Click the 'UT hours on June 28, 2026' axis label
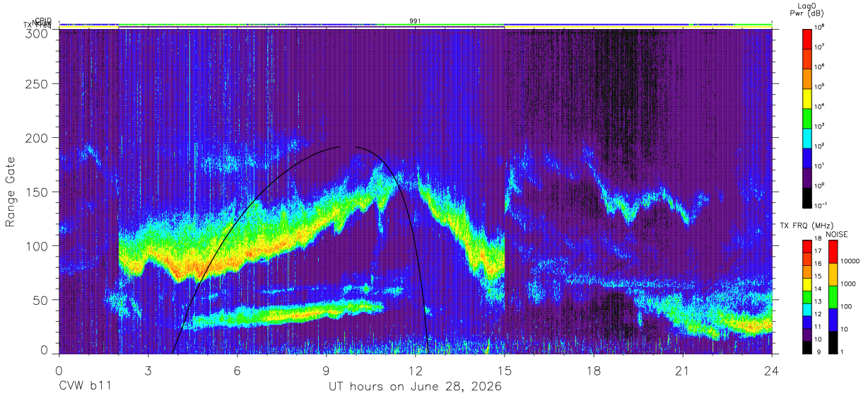Image resolution: width=868 pixels, height=401 pixels. (415, 387)
